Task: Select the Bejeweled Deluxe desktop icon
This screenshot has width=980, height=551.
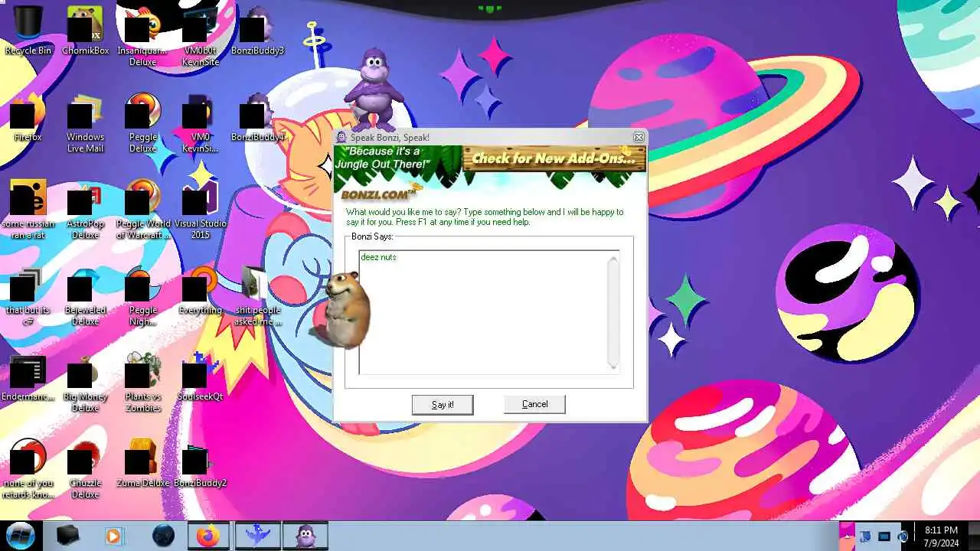Action: coord(86,296)
